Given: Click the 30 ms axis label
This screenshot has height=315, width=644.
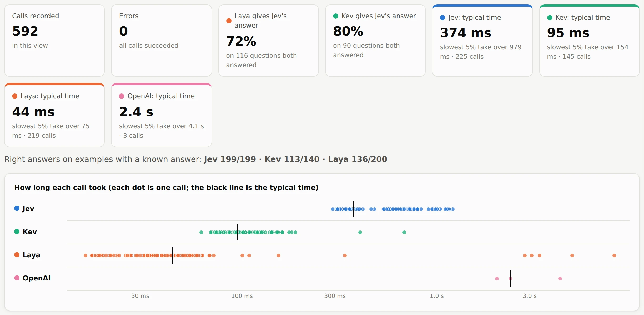Looking at the screenshot, I should 140,296.
